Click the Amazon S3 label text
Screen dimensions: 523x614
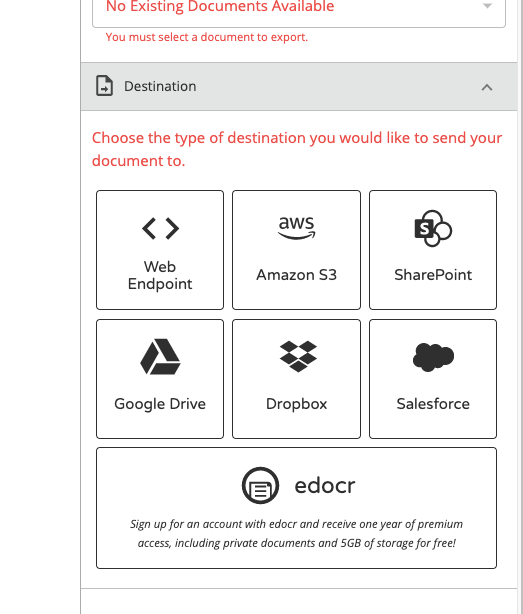pyautogui.click(x=296, y=275)
